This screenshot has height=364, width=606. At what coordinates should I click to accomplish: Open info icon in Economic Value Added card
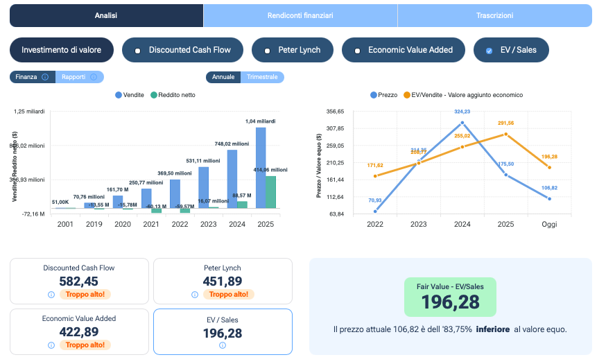51,345
